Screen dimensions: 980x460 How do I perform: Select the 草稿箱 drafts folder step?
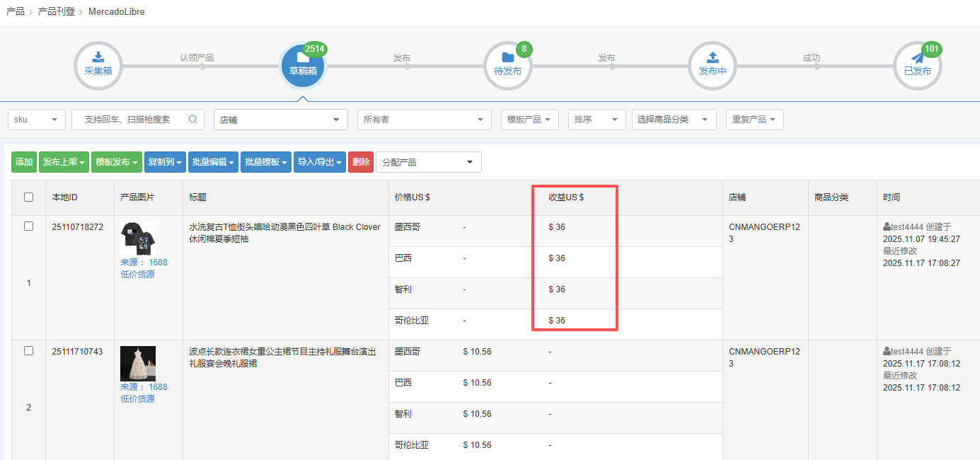(x=303, y=65)
